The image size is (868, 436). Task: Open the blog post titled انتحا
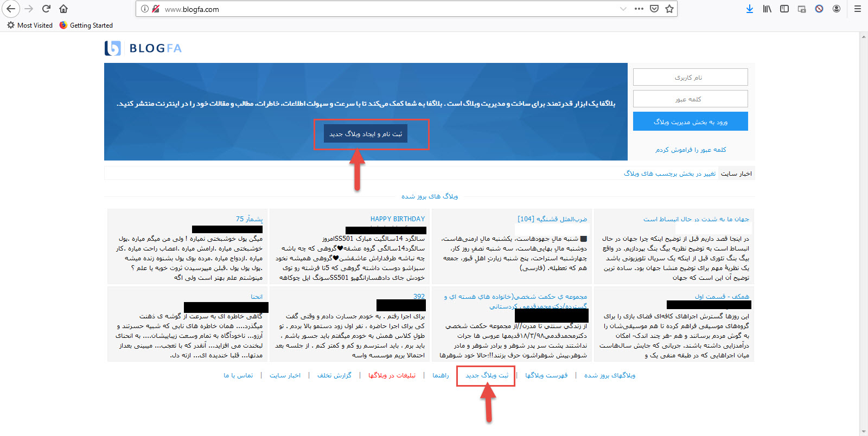257,297
